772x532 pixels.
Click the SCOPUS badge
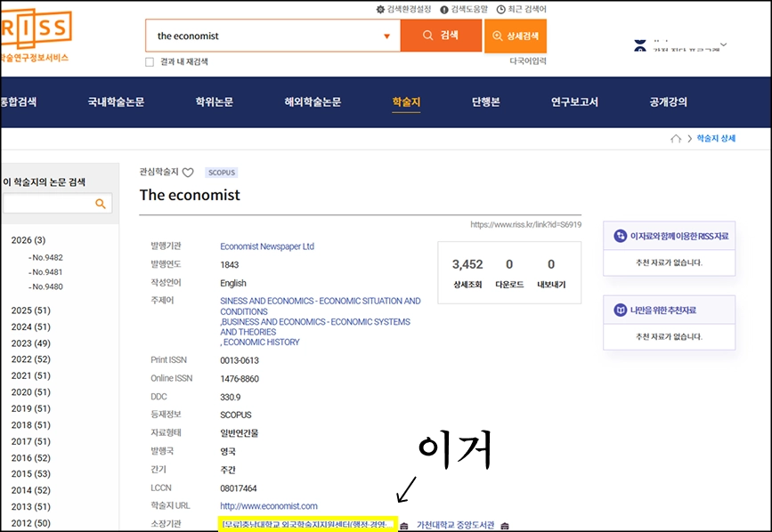point(222,173)
